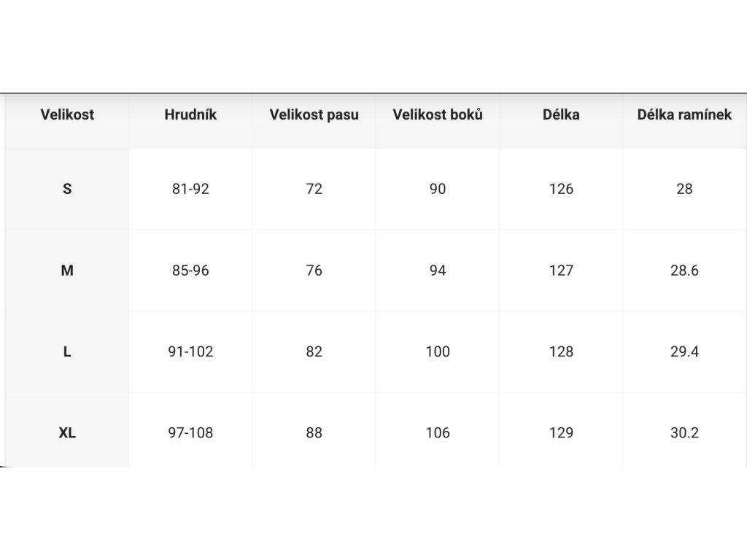Select the S size row label
The image size is (747, 560).
(x=67, y=189)
